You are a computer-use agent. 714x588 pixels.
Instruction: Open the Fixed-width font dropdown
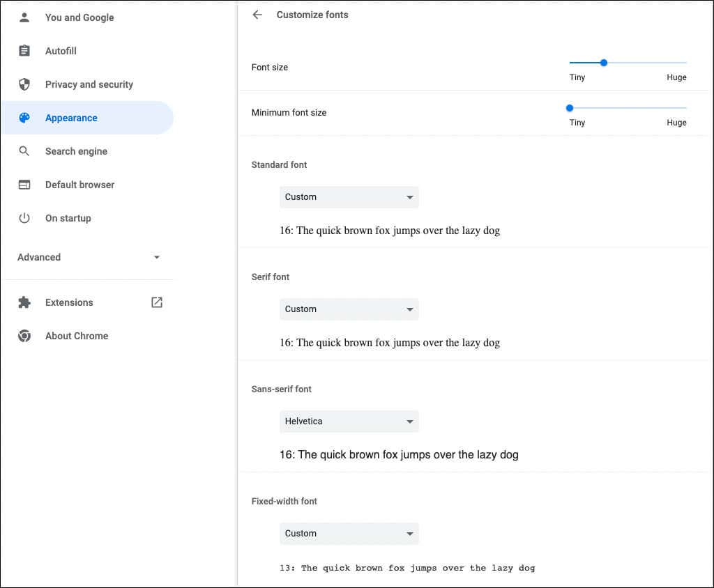point(349,534)
